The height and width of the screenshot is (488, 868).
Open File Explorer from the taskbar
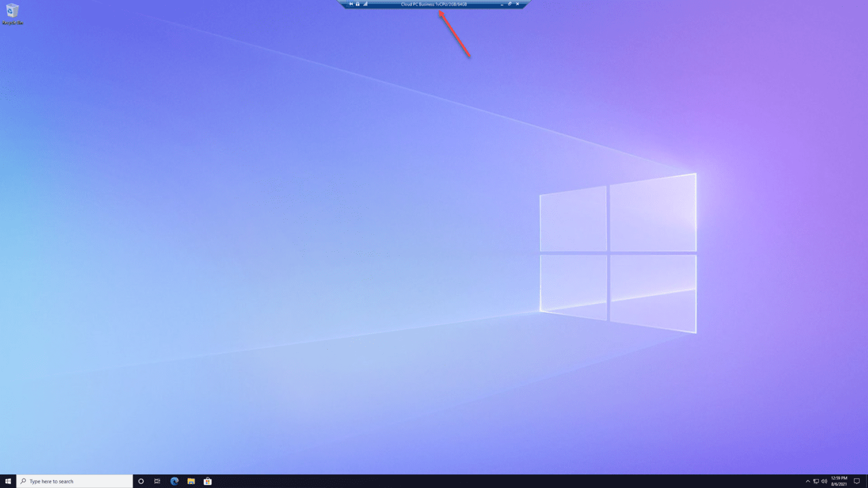click(x=191, y=481)
